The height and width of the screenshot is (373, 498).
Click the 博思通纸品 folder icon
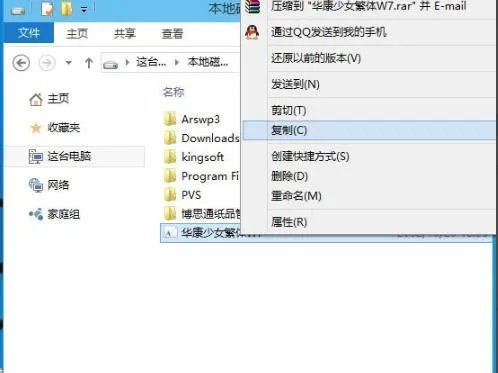coord(170,214)
